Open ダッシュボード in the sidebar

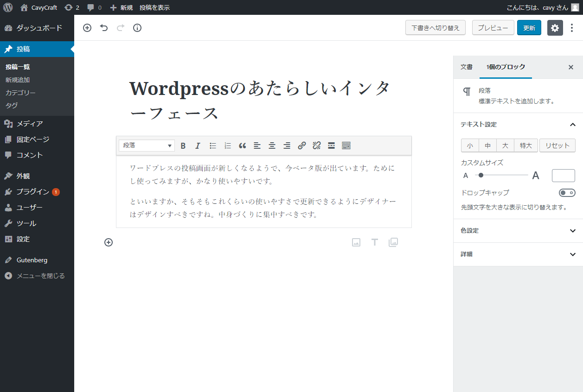point(37,28)
